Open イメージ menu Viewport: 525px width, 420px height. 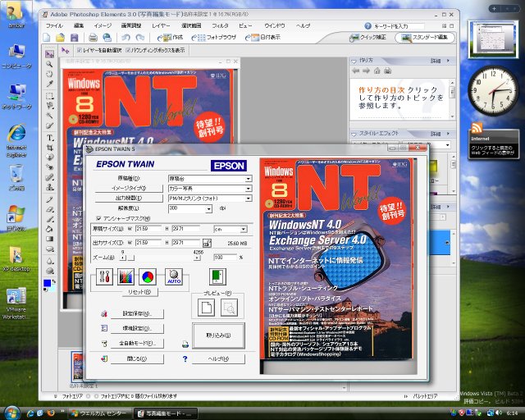103,25
